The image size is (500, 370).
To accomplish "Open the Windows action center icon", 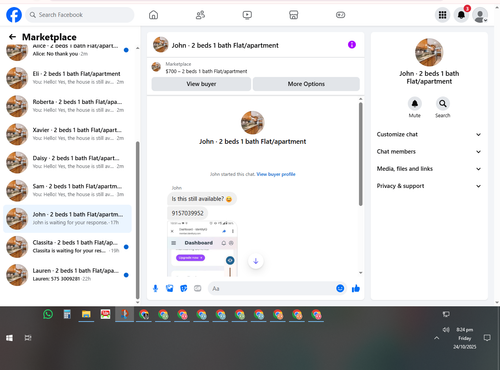I will point(487,338).
